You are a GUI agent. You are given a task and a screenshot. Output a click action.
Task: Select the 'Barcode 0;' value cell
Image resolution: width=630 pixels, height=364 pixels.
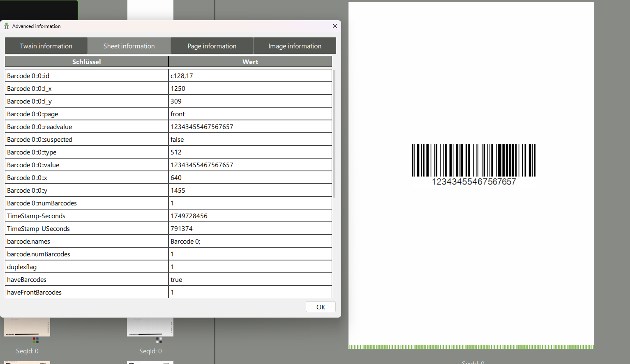pos(250,241)
